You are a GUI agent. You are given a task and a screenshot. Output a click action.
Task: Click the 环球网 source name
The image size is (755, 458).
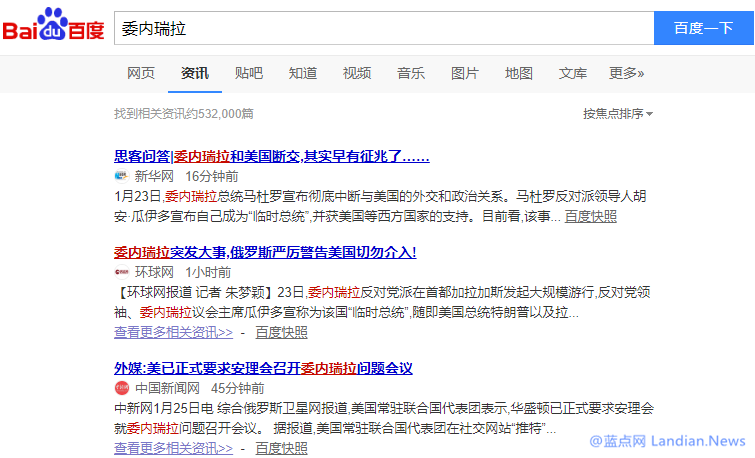pos(154,272)
